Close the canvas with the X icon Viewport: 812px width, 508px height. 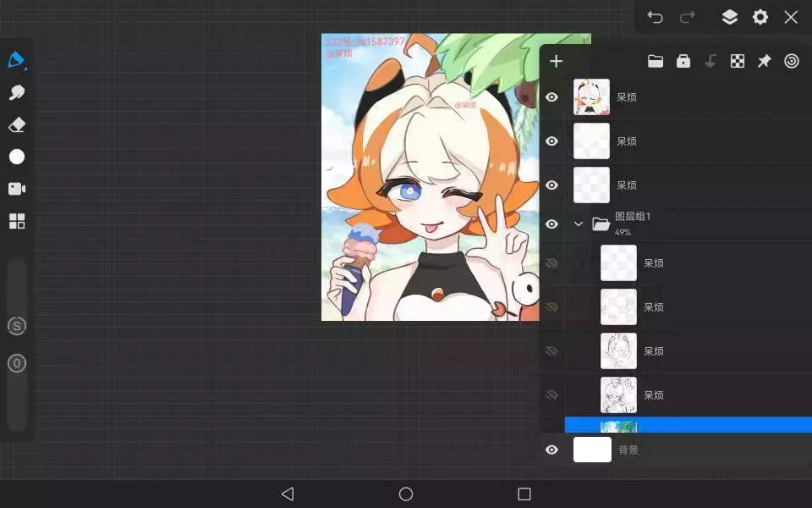pyautogui.click(x=791, y=17)
